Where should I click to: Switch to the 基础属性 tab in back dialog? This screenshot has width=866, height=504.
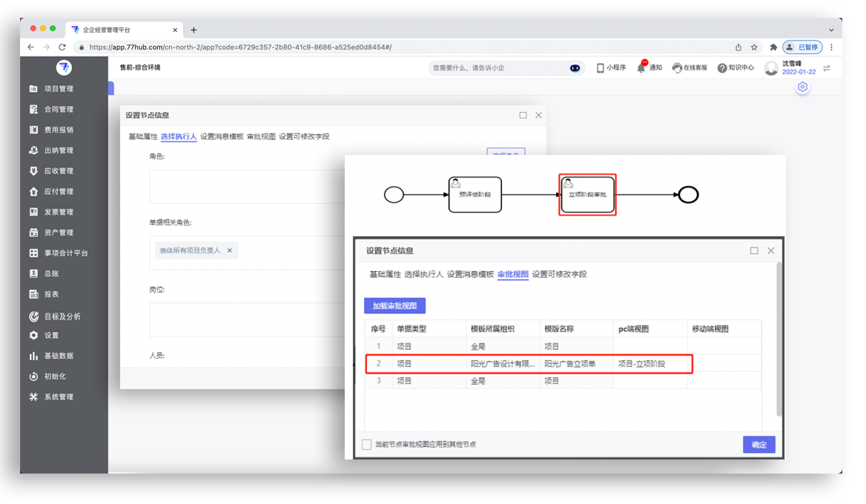click(143, 136)
